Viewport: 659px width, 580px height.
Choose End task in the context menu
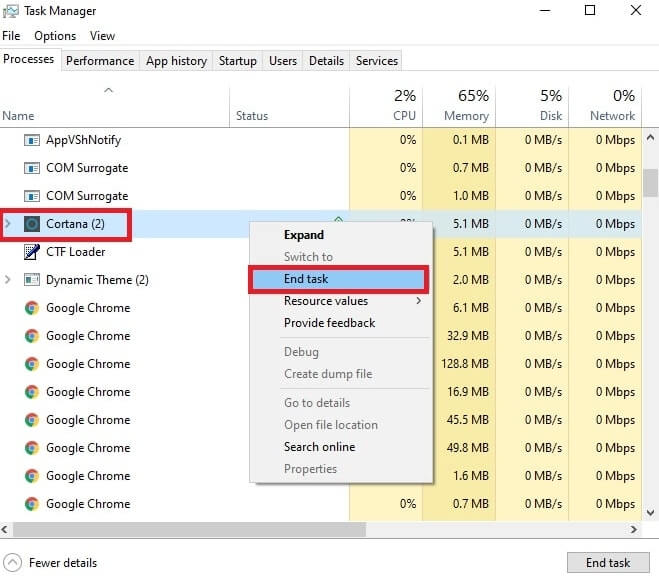point(338,279)
